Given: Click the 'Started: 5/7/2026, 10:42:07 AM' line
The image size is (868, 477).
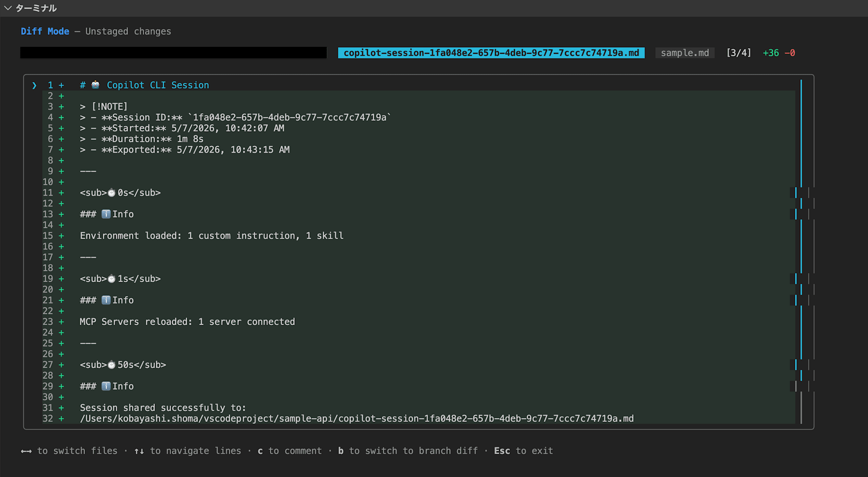Looking at the screenshot, I should (x=182, y=128).
